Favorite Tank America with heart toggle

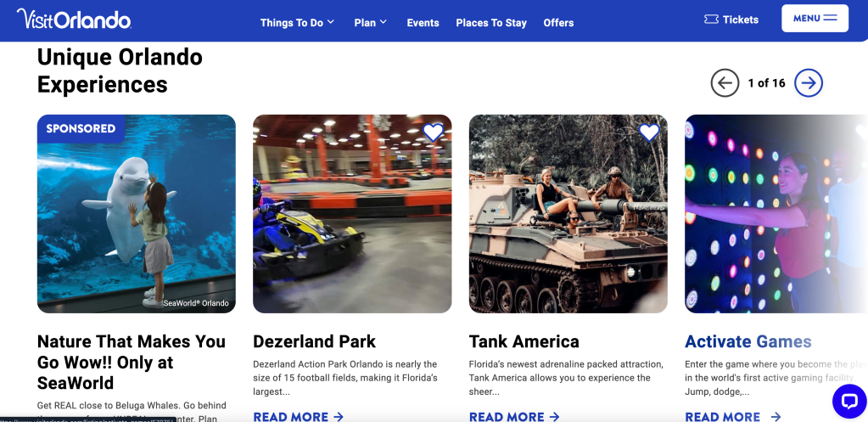point(649,132)
